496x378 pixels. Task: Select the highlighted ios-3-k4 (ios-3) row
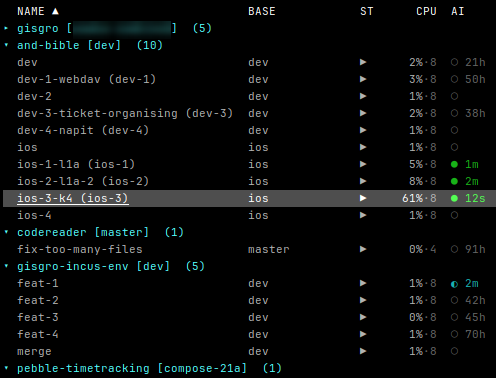(249, 198)
